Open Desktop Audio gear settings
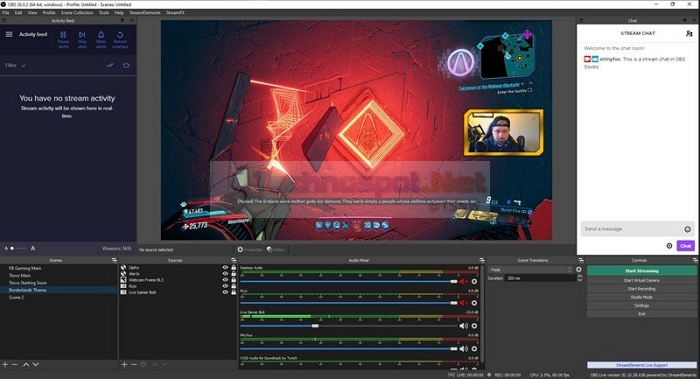Image resolution: width=700 pixels, height=379 pixels. coord(474,282)
